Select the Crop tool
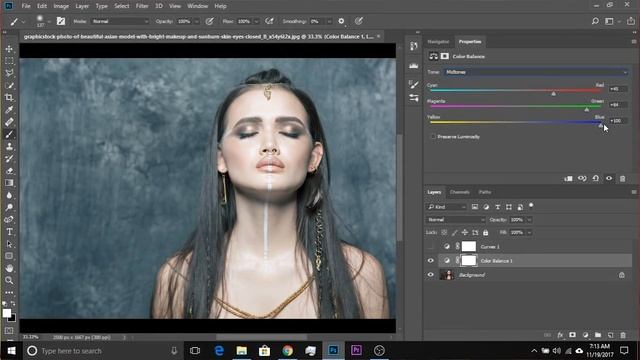This screenshot has width=640, height=360. pyautogui.click(x=9, y=98)
